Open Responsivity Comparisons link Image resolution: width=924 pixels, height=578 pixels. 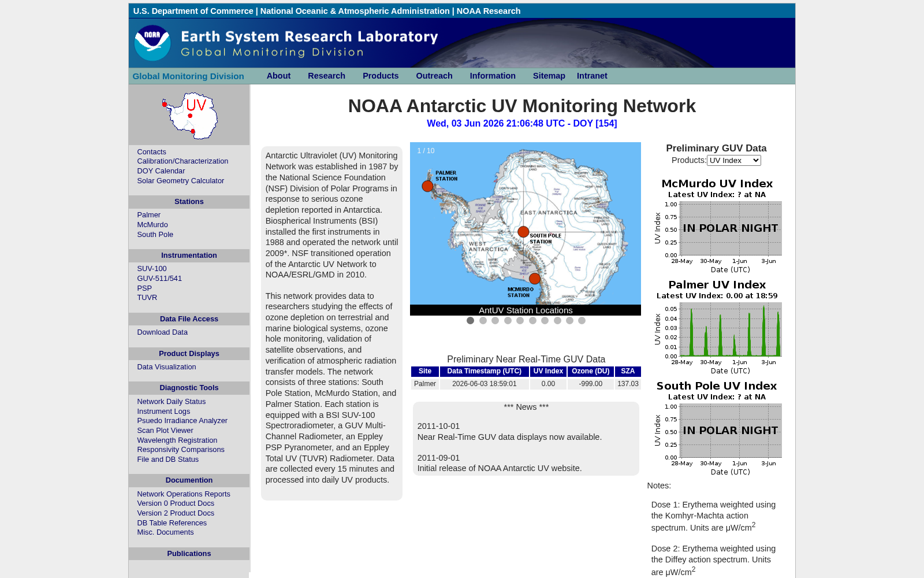pos(181,450)
